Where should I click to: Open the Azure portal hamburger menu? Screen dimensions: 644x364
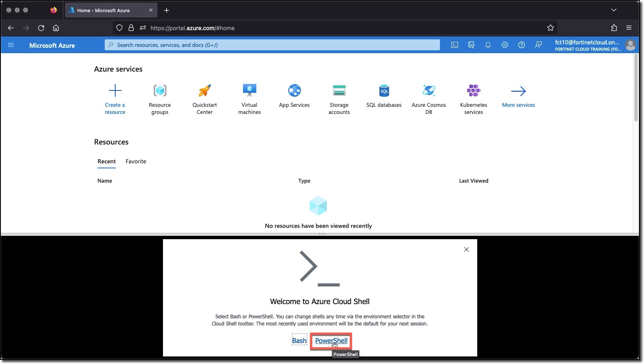(x=11, y=45)
